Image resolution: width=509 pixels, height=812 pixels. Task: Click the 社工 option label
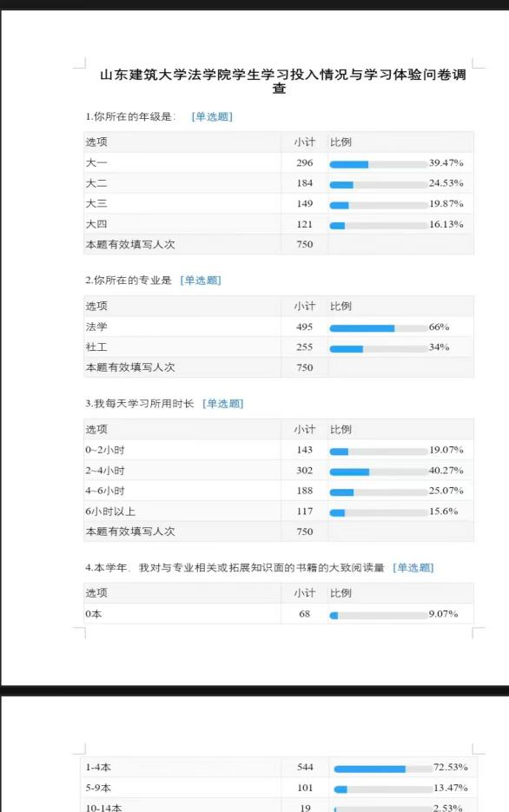96,347
